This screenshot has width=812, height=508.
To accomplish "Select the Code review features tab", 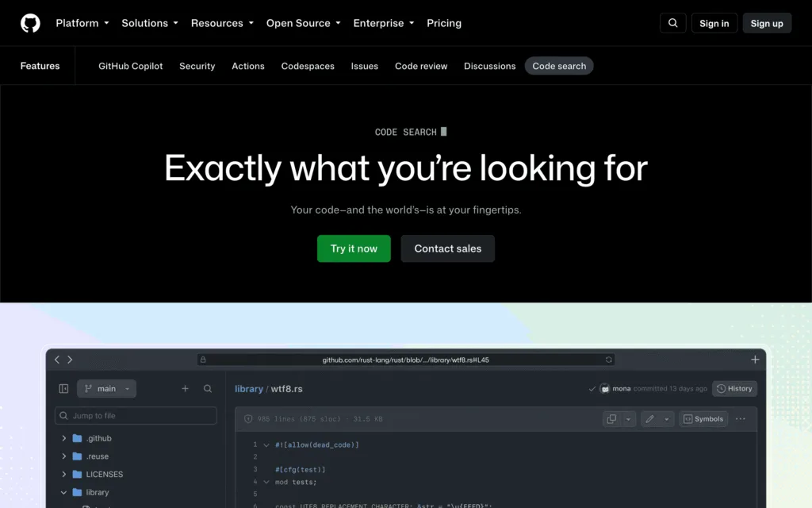I will [x=421, y=66].
